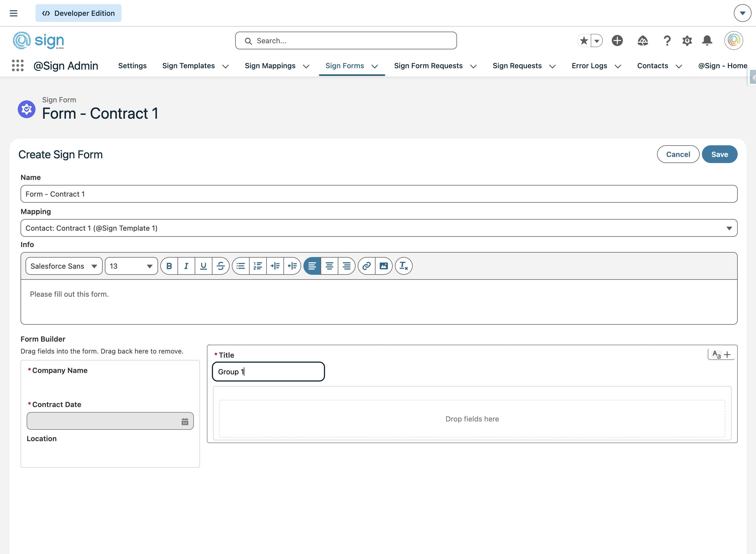756x554 pixels.
Task: Click the Save button
Action: pos(719,154)
